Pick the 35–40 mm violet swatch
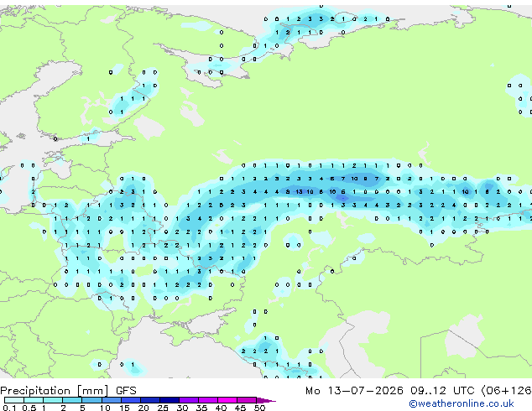The height and width of the screenshot is (411, 532). (x=208, y=400)
